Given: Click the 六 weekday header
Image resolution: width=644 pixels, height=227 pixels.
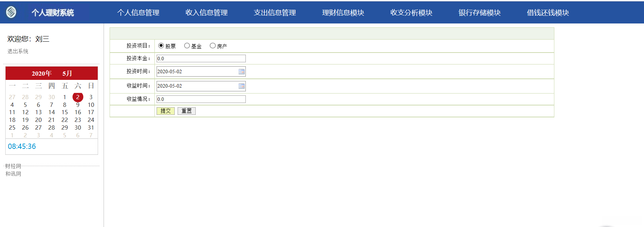Looking at the screenshot, I should click(78, 86).
